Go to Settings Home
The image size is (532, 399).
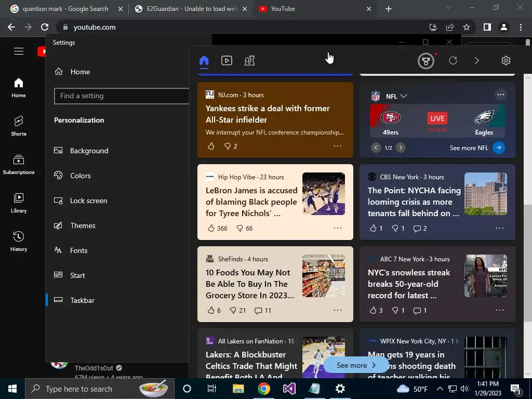click(x=72, y=72)
